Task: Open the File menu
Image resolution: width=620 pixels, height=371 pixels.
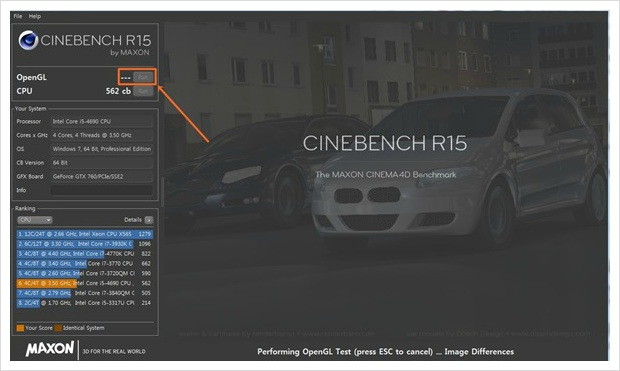Action: pyautogui.click(x=18, y=16)
